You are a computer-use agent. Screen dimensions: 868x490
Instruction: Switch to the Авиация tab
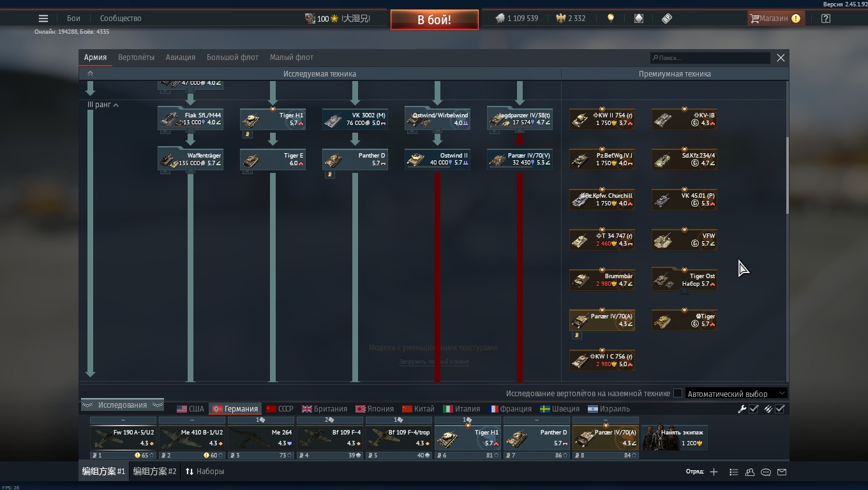181,57
